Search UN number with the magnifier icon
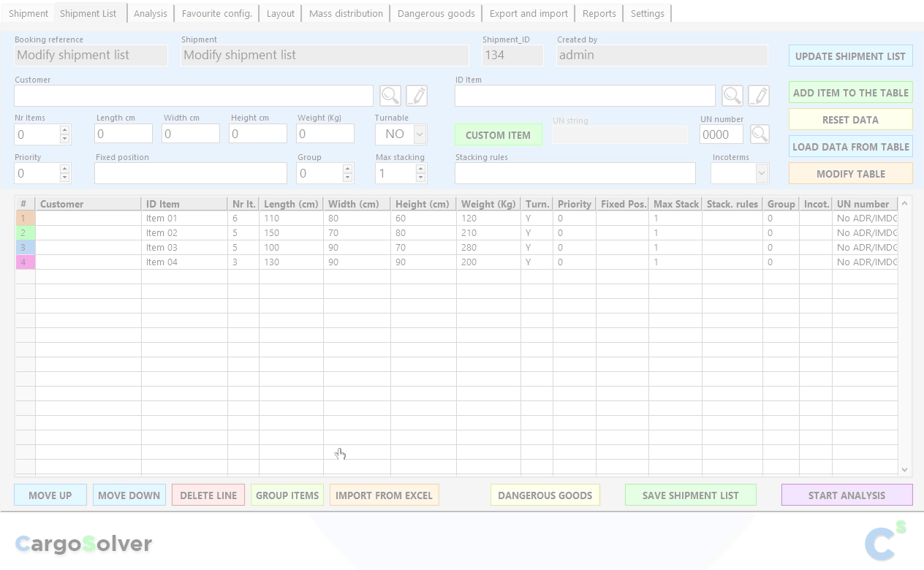Viewport: 924px width, 570px height. (760, 134)
